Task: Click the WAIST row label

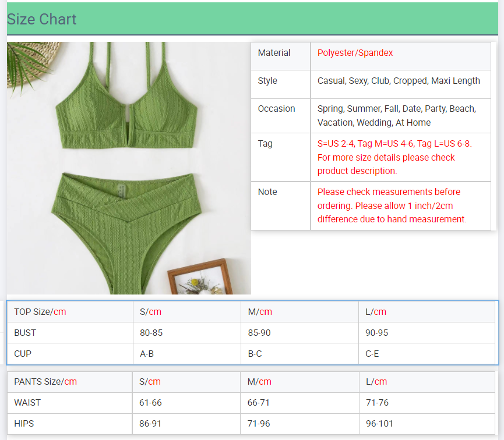Action: (x=27, y=403)
